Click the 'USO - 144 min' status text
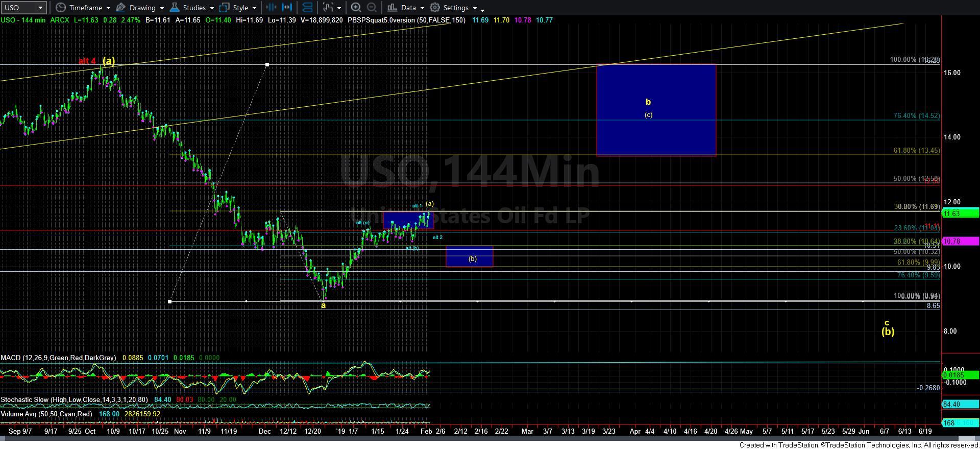Image resolution: width=980 pixels, height=449 pixels. (x=23, y=20)
